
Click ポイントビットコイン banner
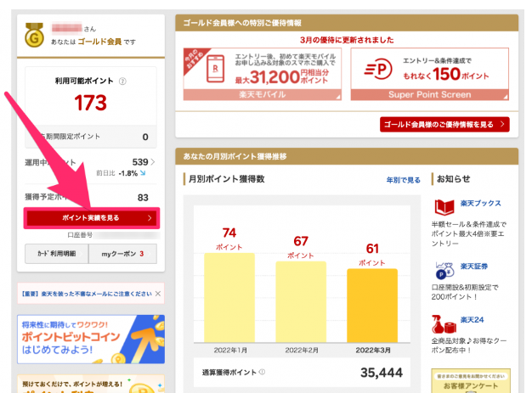91,339
